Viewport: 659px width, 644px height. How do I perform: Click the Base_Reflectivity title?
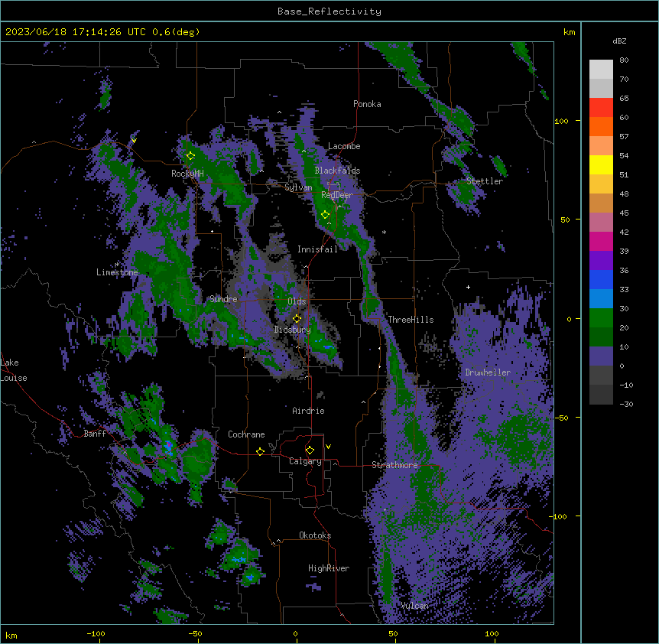[x=329, y=11]
